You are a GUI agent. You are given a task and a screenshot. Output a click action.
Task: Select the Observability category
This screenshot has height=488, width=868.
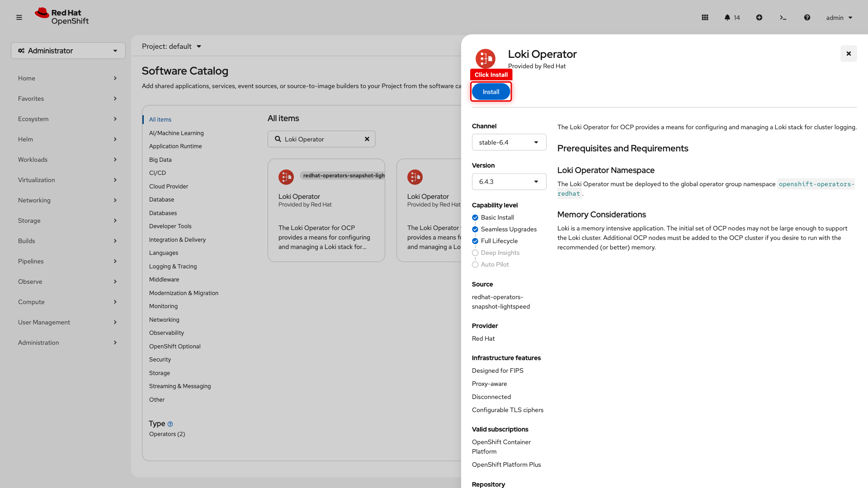tap(166, 333)
